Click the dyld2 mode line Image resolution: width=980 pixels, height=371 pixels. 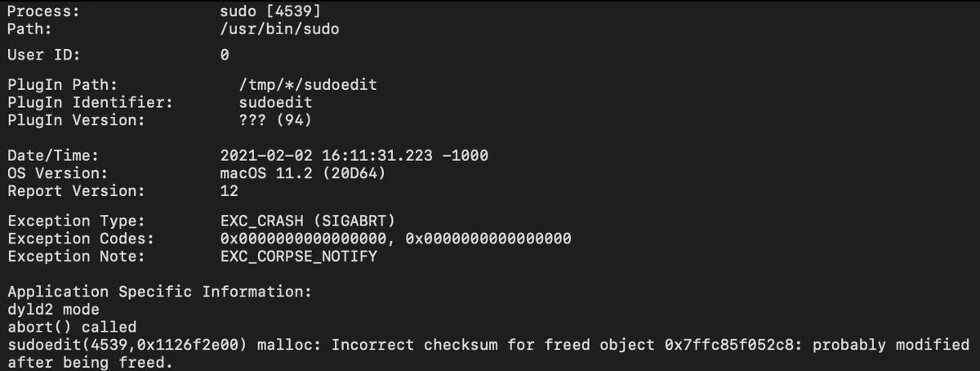point(53,310)
